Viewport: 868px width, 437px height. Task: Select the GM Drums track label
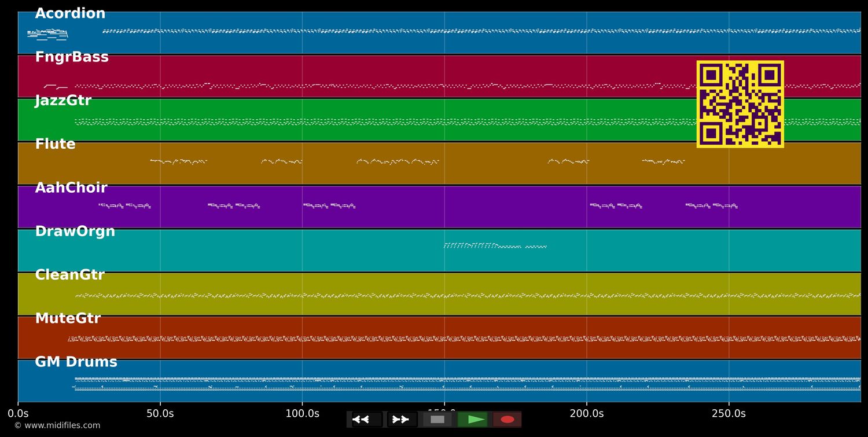[76, 362]
